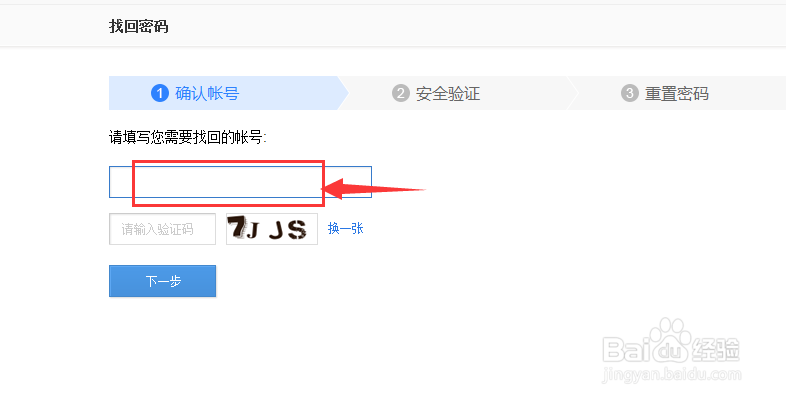The image size is (786, 402).
Task: Click the 找回密码 page heading
Action: point(138,27)
